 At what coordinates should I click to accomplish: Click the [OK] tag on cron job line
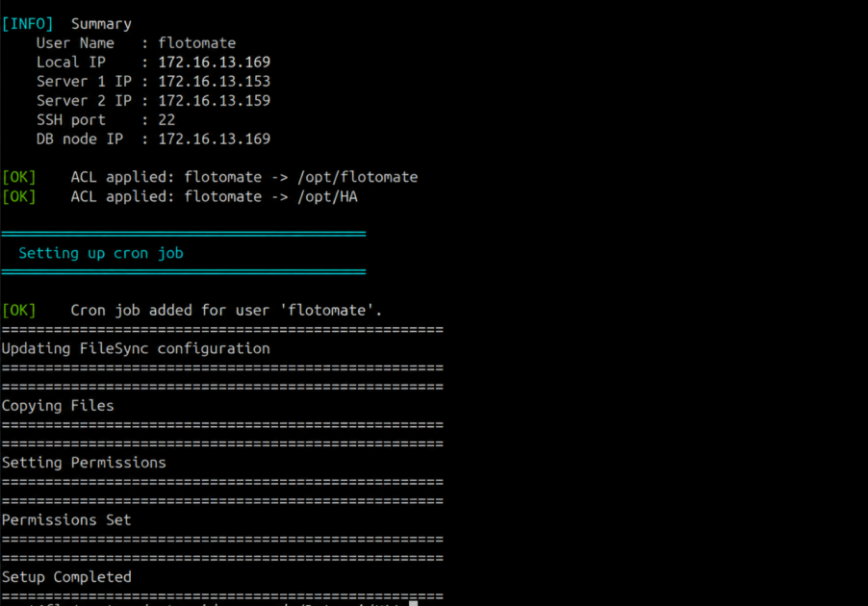tap(19, 311)
